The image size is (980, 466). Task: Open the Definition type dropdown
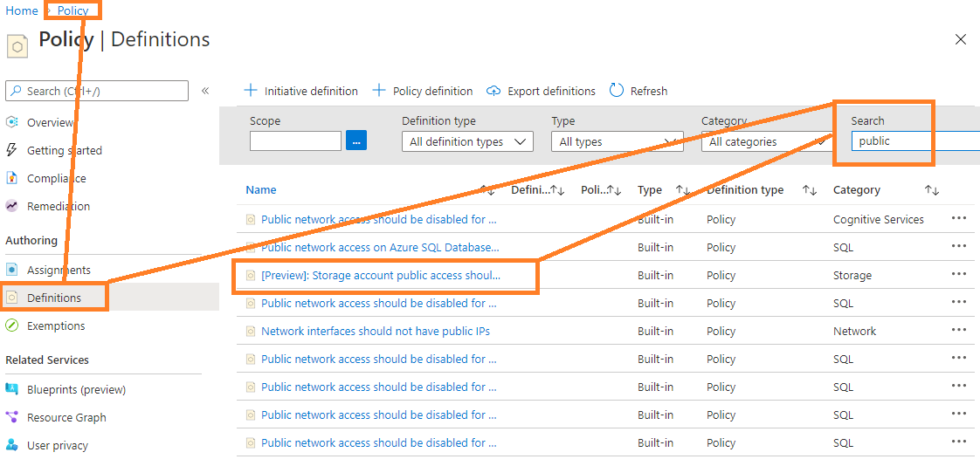[x=467, y=141]
